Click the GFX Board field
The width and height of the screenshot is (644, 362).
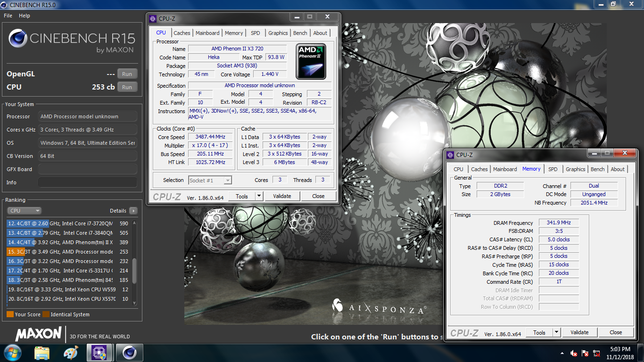tap(88, 169)
